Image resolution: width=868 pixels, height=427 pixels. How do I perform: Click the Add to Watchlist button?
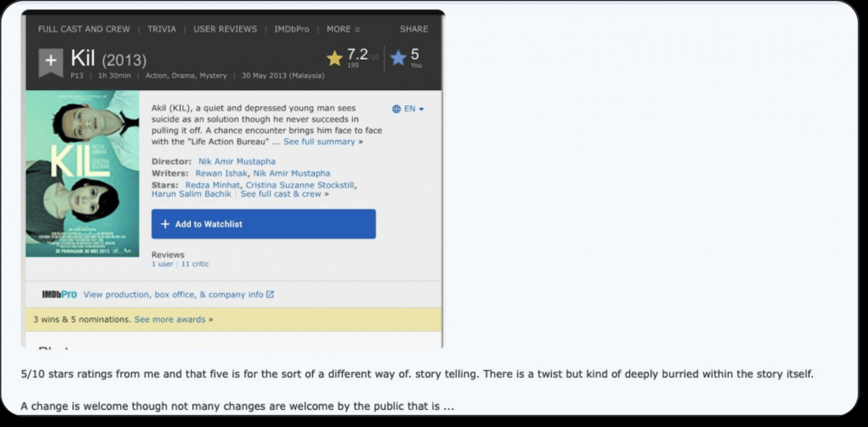pyautogui.click(x=264, y=224)
